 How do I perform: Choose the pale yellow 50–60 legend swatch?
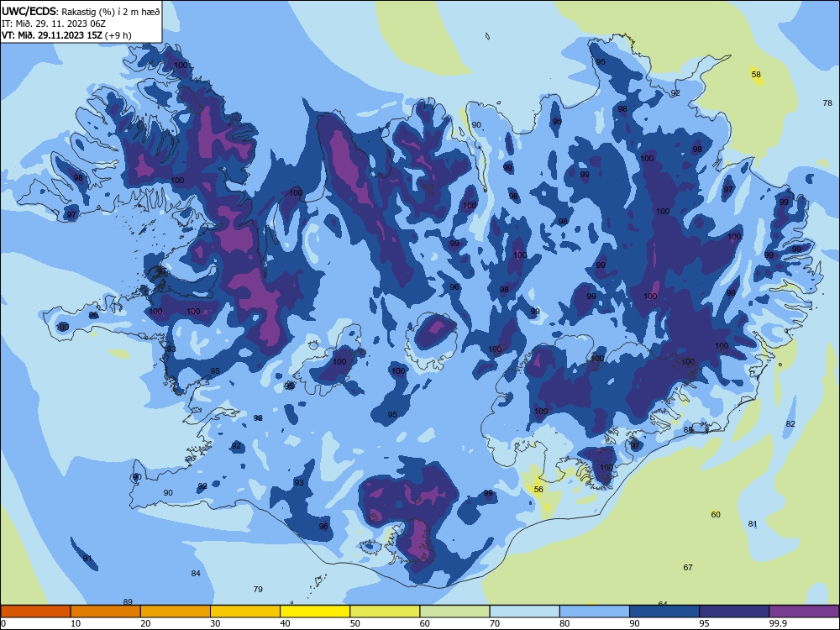[385, 612]
